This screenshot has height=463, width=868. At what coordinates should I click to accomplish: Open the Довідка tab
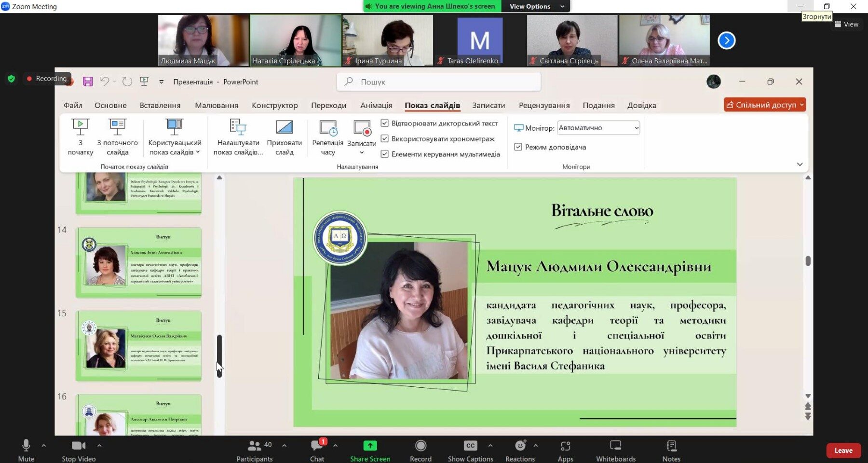click(x=641, y=105)
